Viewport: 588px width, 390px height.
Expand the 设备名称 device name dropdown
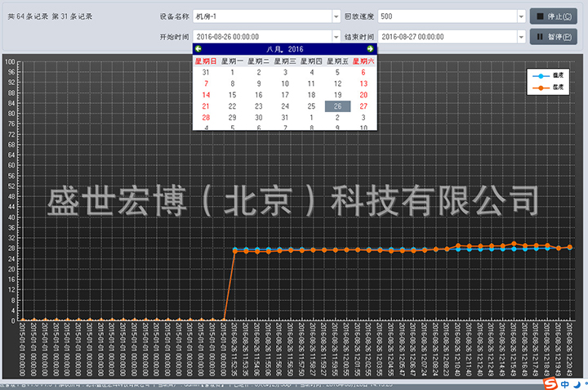(336, 16)
